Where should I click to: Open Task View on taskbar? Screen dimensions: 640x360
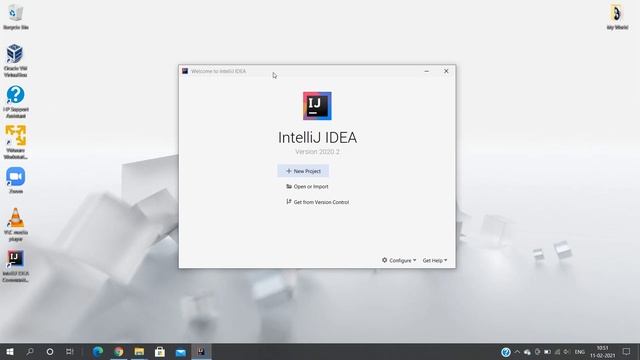[70, 351]
